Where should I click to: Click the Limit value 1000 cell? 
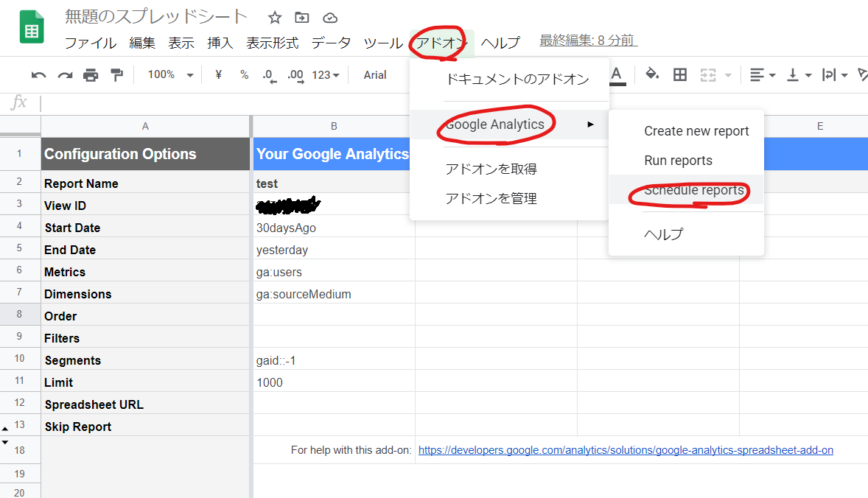[x=334, y=382]
